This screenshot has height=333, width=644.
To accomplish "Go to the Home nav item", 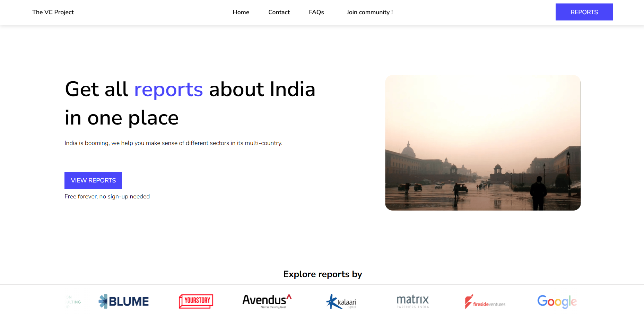I will coord(241,12).
